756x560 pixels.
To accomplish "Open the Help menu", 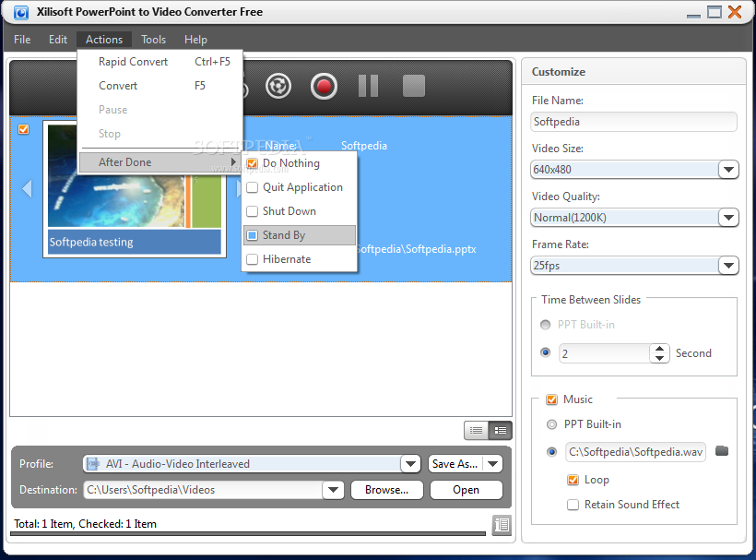I will [x=195, y=40].
